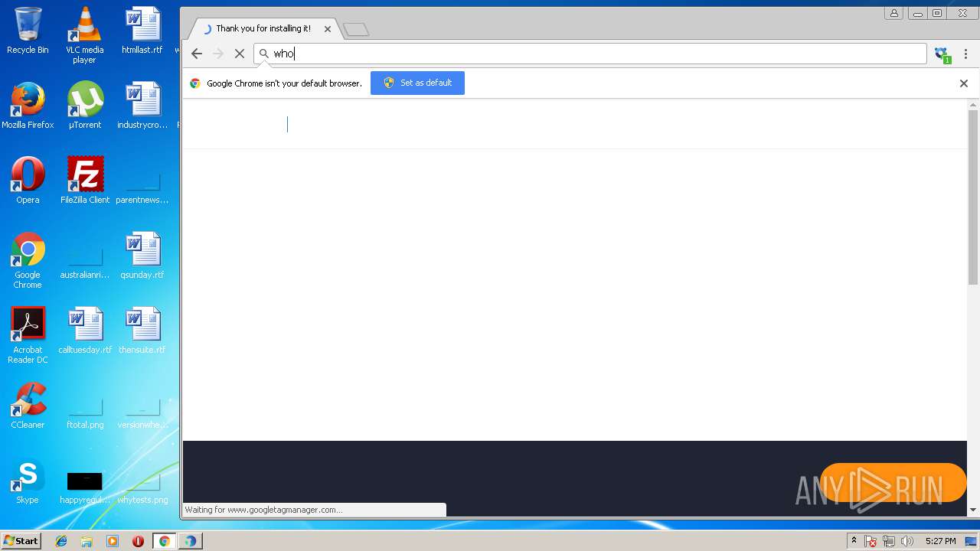
Task: Click the extension icon with badge 1
Action: (942, 54)
